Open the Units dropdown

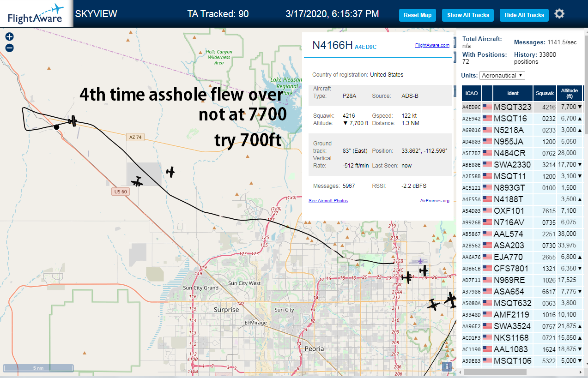click(x=502, y=75)
